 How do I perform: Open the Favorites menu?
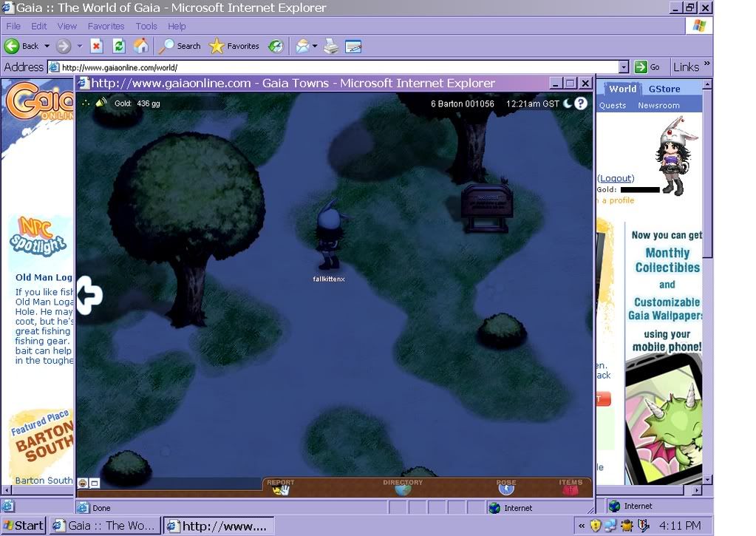point(106,26)
